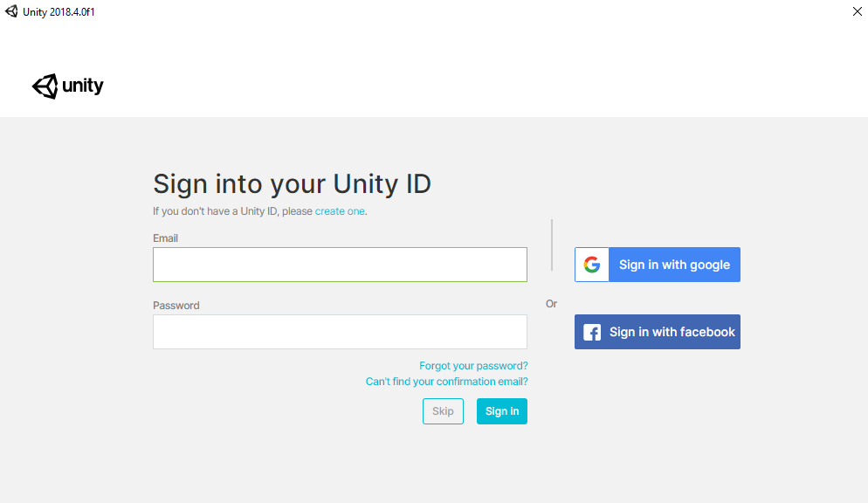Screen dimensions: 868x503
Task: Open 'Can't find your confirmation email?' link
Action: 446,382
